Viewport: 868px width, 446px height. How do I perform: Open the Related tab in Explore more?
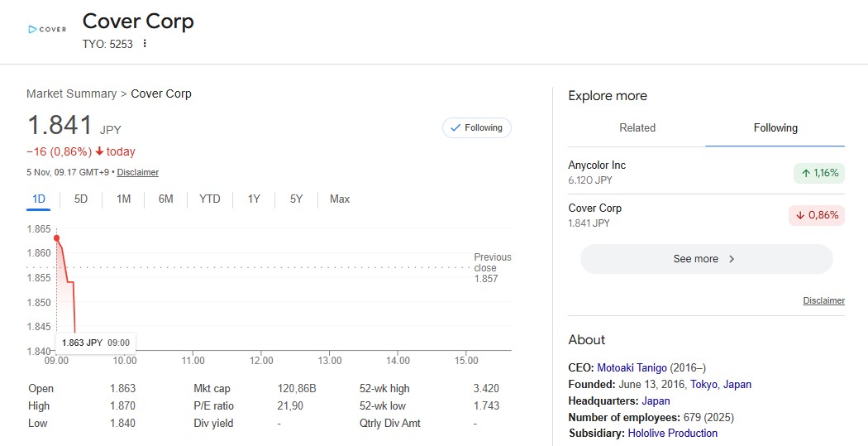pyautogui.click(x=637, y=128)
